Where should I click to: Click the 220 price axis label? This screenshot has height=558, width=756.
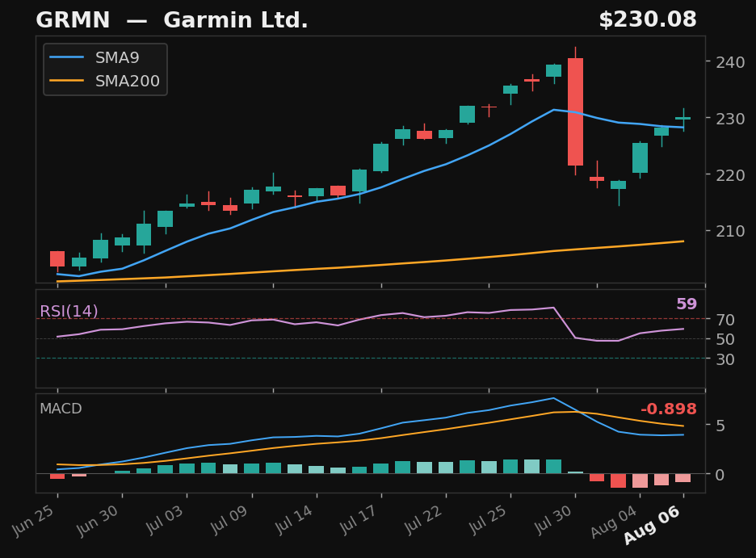point(730,175)
